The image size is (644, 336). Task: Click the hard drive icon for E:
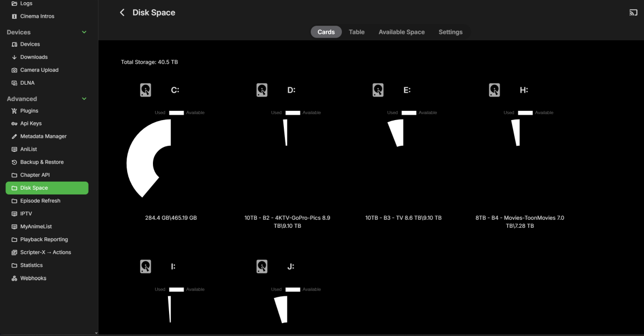click(x=378, y=90)
